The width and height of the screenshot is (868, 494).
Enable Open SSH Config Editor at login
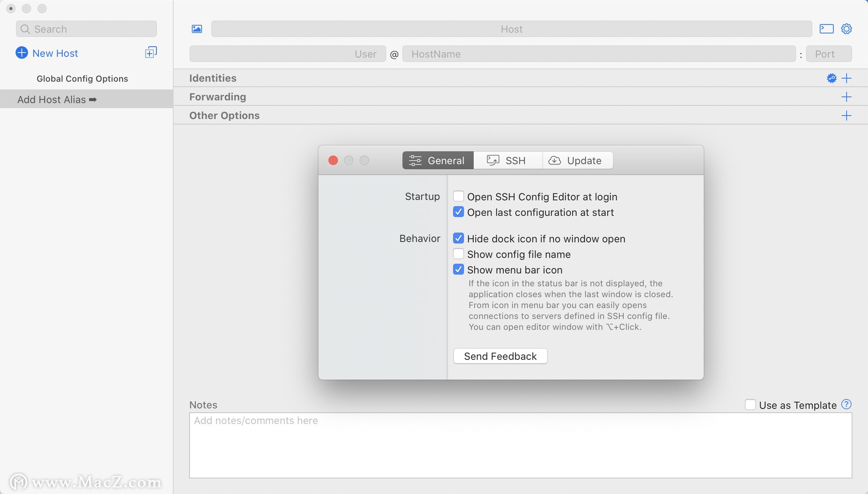pyautogui.click(x=458, y=196)
